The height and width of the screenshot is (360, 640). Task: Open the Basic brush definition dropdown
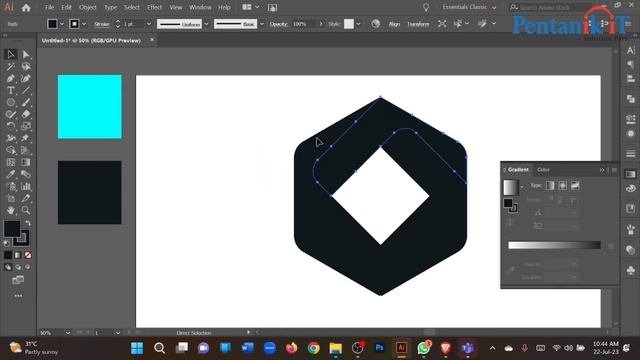[x=262, y=24]
